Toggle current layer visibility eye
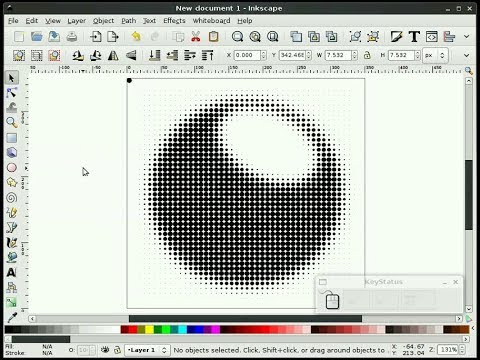This screenshot has height=360, width=480. (105, 350)
